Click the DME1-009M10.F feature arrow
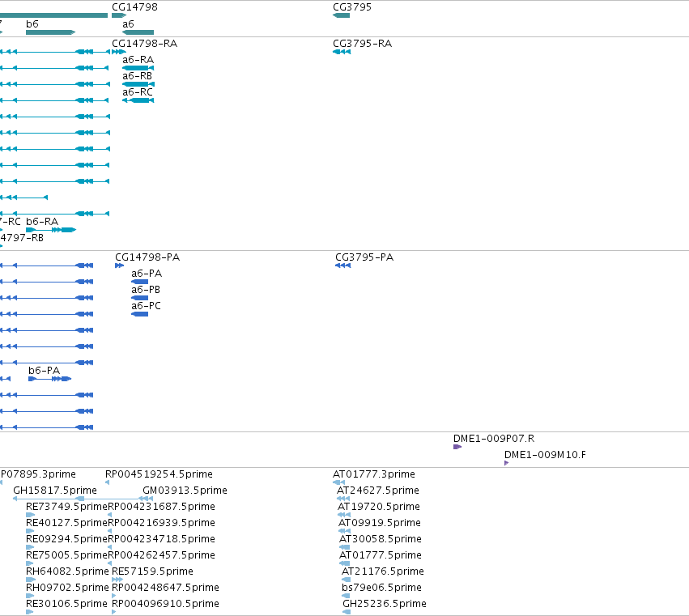This screenshot has width=689, height=616. [x=506, y=463]
